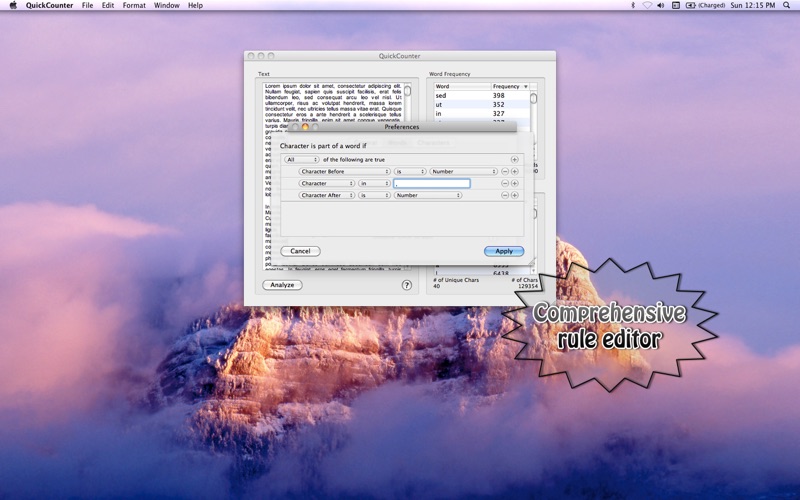Open help with the question mark button
The width and height of the screenshot is (800, 500).
click(x=407, y=285)
